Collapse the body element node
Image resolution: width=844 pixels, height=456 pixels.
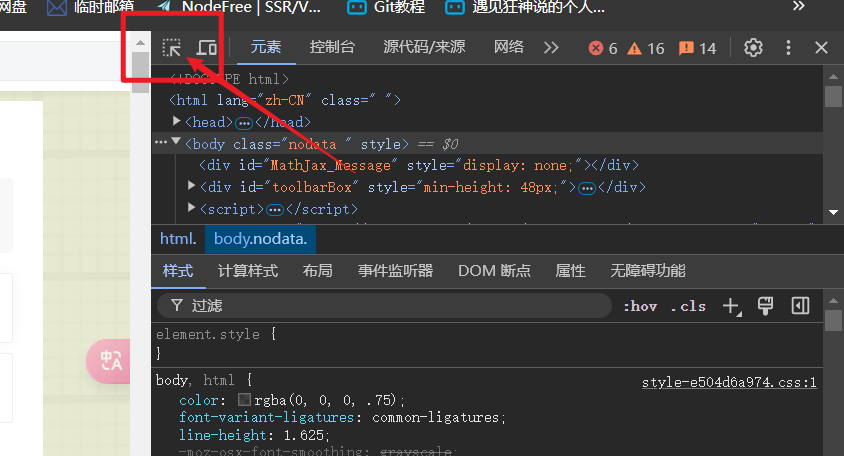tap(176, 142)
